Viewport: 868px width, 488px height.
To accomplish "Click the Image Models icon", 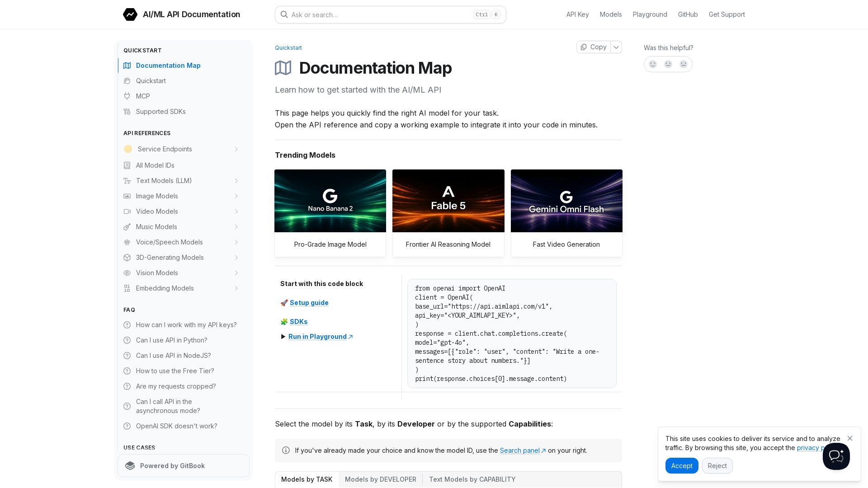I will click(x=127, y=196).
